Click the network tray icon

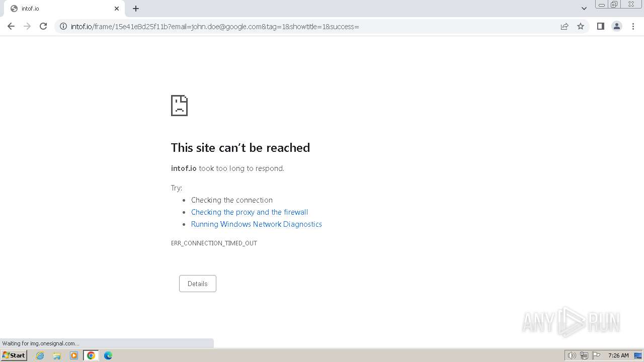point(584,355)
